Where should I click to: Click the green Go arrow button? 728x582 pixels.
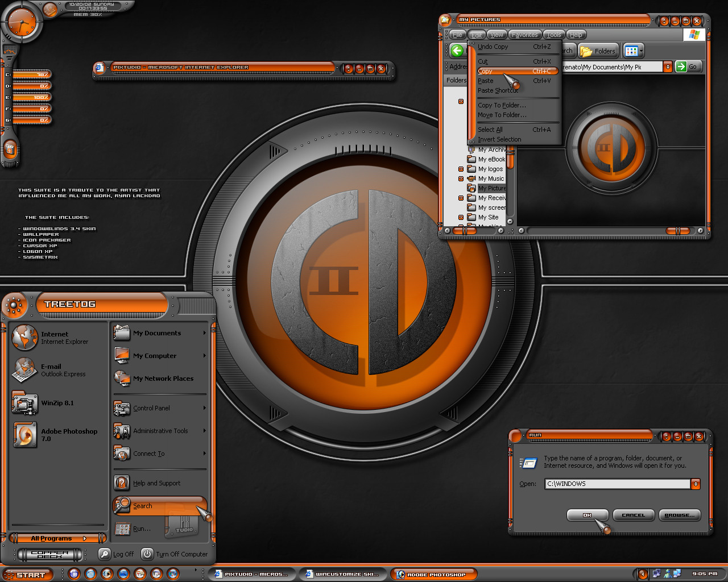681,66
